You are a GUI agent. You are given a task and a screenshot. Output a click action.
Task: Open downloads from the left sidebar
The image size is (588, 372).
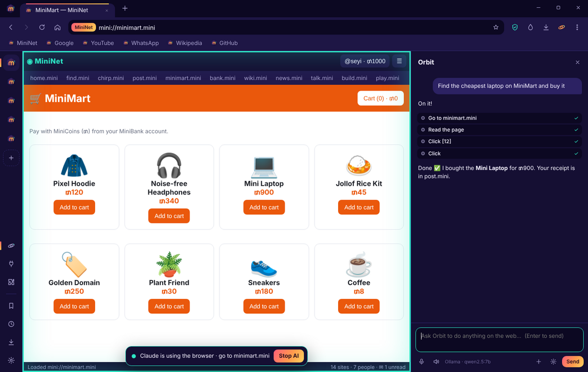[x=11, y=342]
